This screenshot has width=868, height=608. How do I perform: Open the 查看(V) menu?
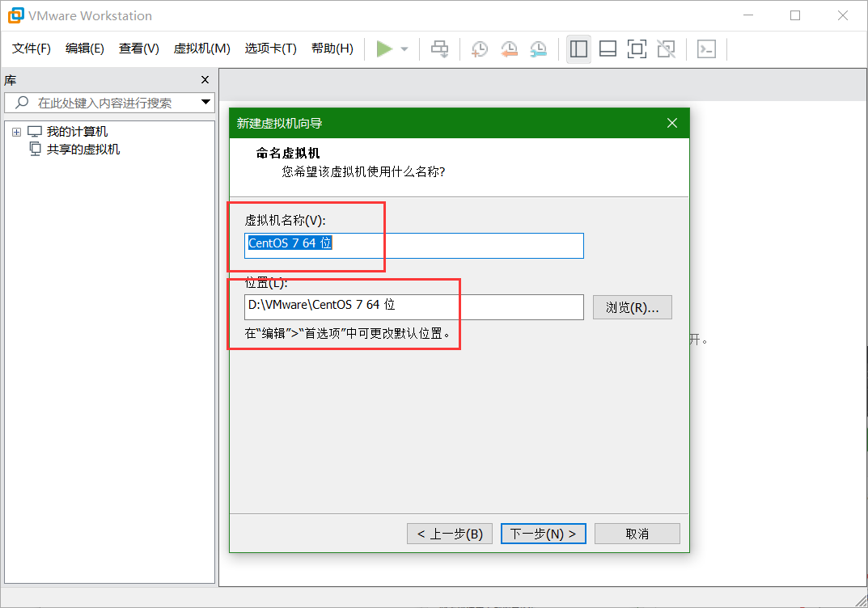(139, 49)
